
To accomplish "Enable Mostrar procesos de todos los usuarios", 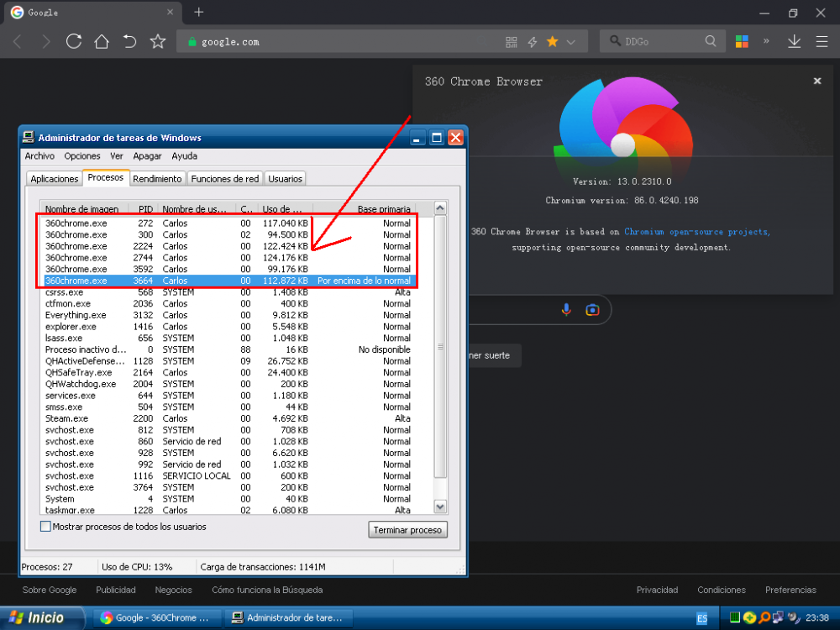I will [45, 527].
